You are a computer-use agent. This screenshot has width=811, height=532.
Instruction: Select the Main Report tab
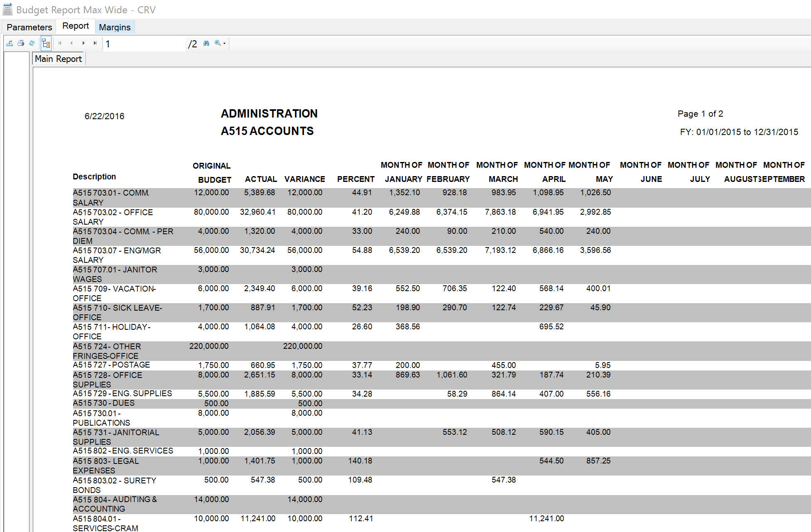[59, 59]
